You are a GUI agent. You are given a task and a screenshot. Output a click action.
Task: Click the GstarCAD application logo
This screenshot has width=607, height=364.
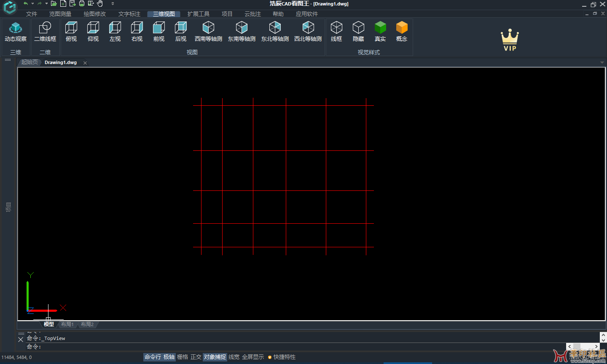9,7
